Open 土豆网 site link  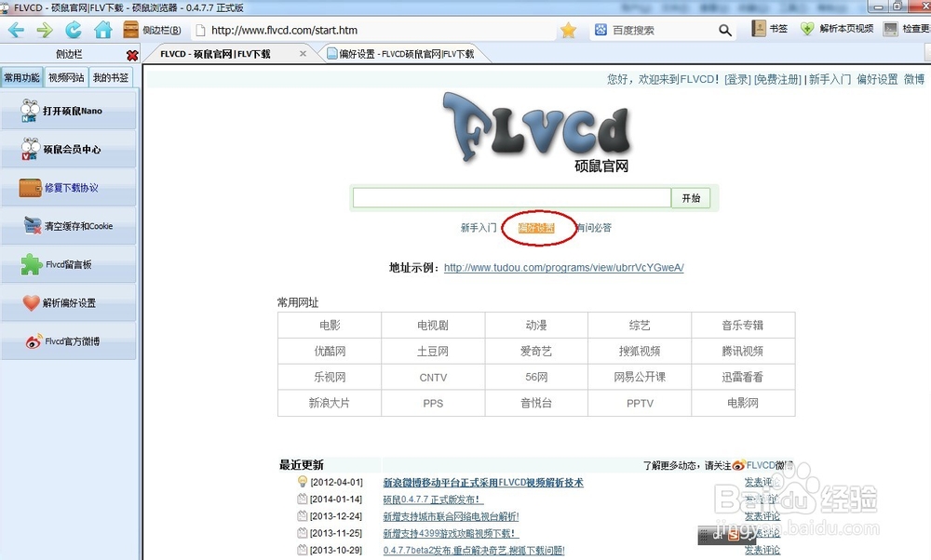coord(433,352)
